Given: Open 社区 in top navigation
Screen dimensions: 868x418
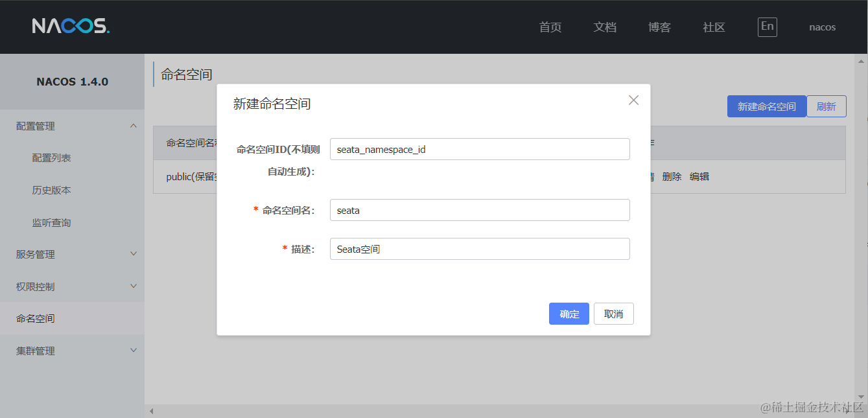Looking at the screenshot, I should tap(714, 27).
